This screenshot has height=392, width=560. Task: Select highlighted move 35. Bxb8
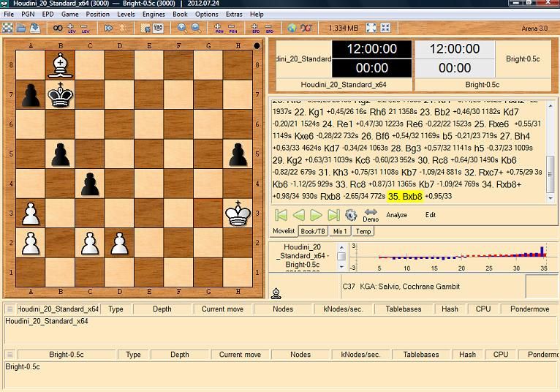[405, 196]
